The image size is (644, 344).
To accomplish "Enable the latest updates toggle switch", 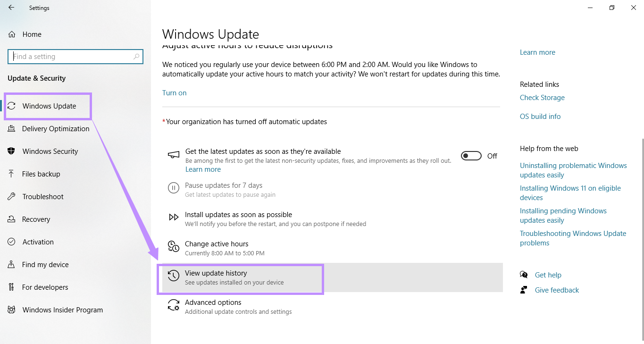I will 471,156.
